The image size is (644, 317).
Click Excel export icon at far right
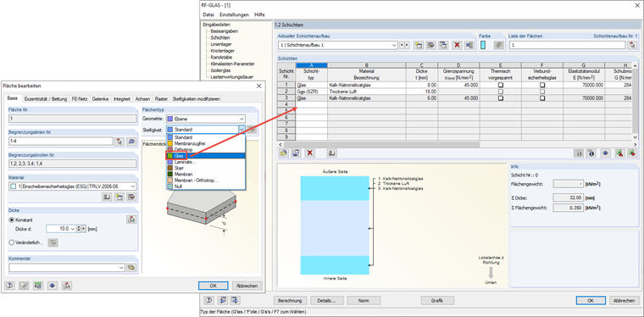(632, 153)
